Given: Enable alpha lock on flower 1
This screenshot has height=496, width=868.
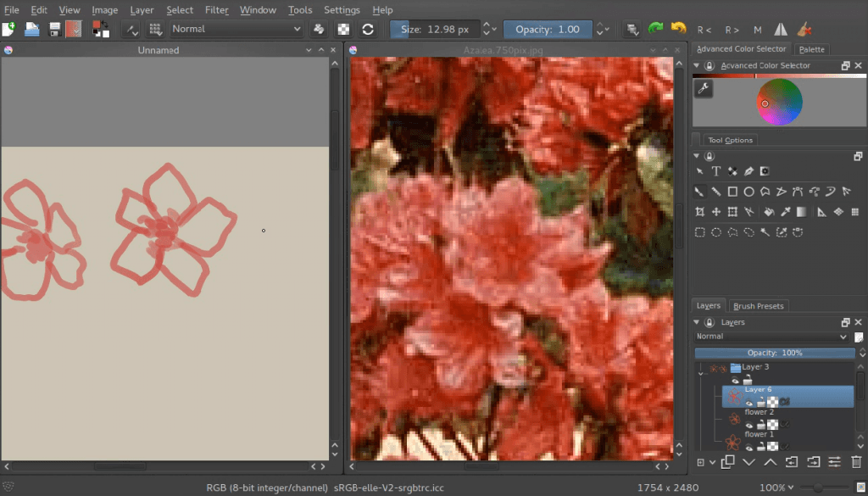Looking at the screenshot, I should click(x=785, y=445).
